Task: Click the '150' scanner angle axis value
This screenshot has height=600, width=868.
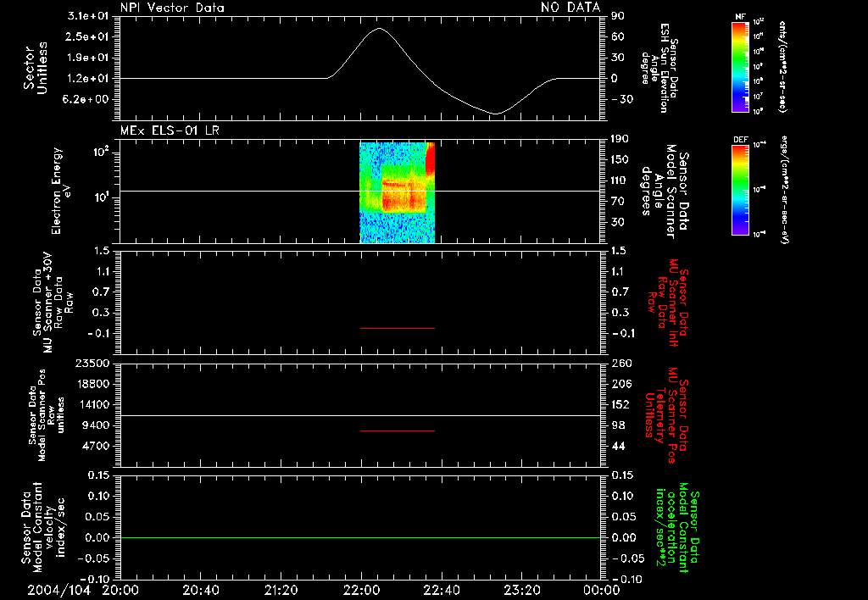Action: [x=620, y=160]
